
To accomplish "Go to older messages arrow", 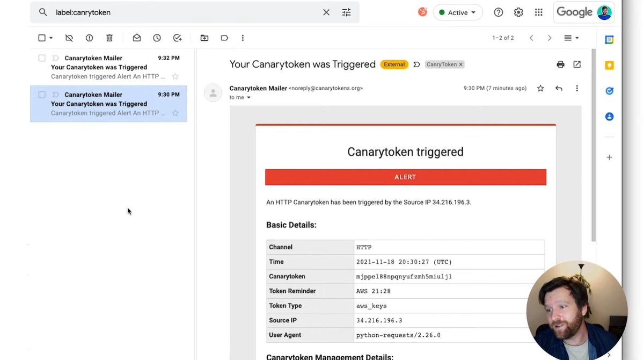I will 550,38.
